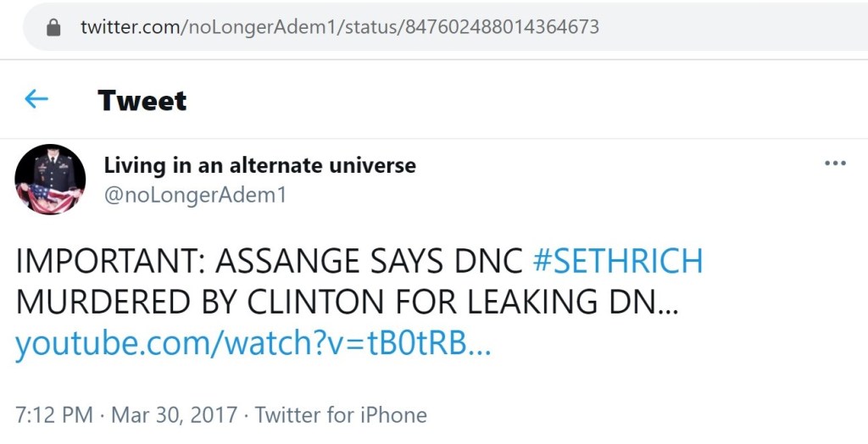Click the 'Twitter for iPhone' source label
The image size is (868, 444).
pyautogui.click(x=341, y=415)
